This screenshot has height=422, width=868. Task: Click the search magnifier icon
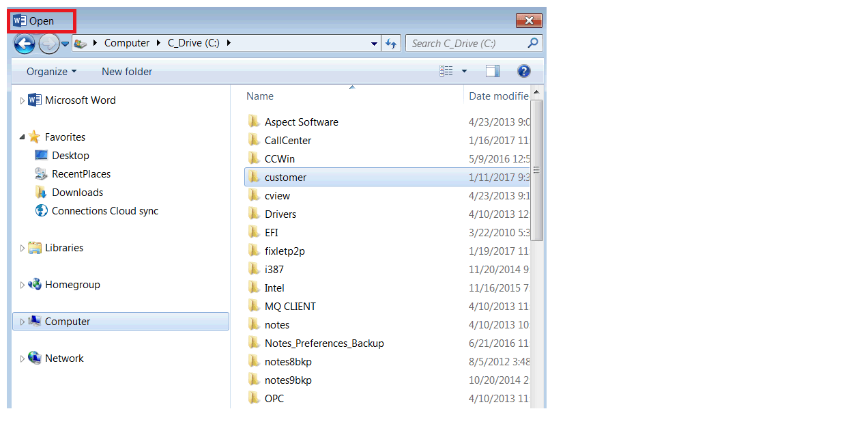click(533, 43)
